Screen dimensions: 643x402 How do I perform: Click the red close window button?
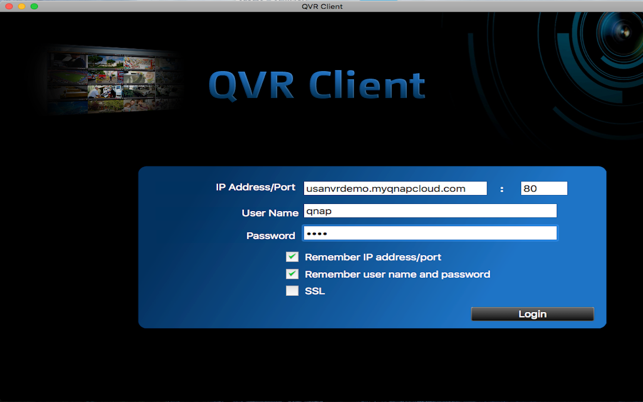[x=9, y=6]
